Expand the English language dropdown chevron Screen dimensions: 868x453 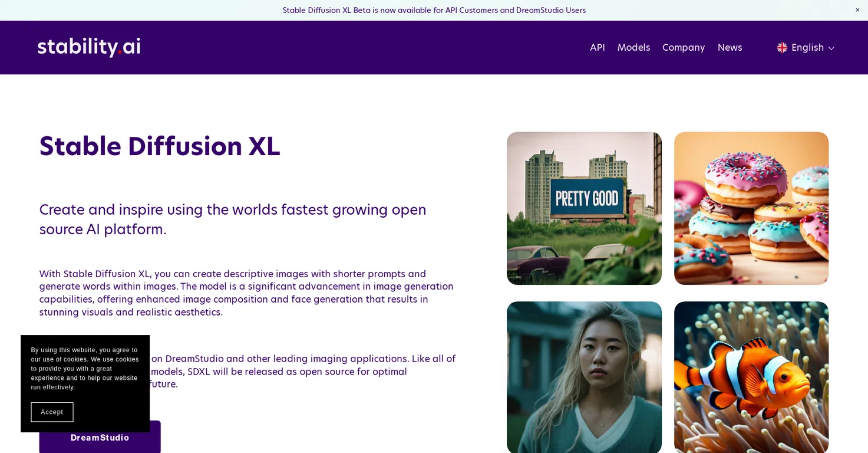(831, 48)
